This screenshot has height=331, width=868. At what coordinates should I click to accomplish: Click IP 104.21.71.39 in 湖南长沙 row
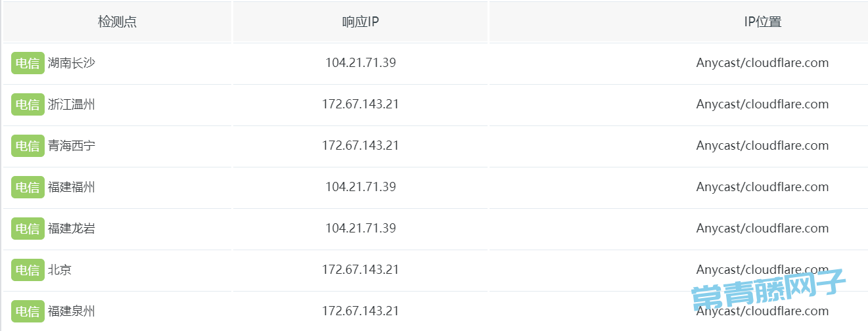(361, 63)
